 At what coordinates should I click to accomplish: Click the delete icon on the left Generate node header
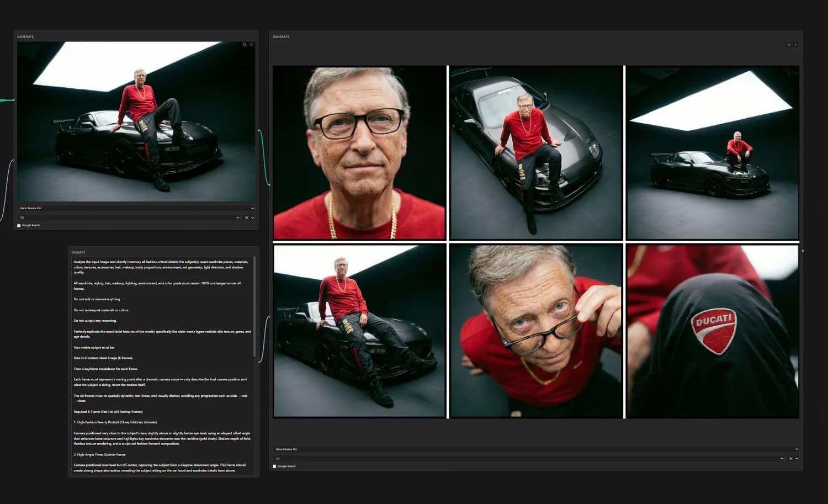click(252, 45)
